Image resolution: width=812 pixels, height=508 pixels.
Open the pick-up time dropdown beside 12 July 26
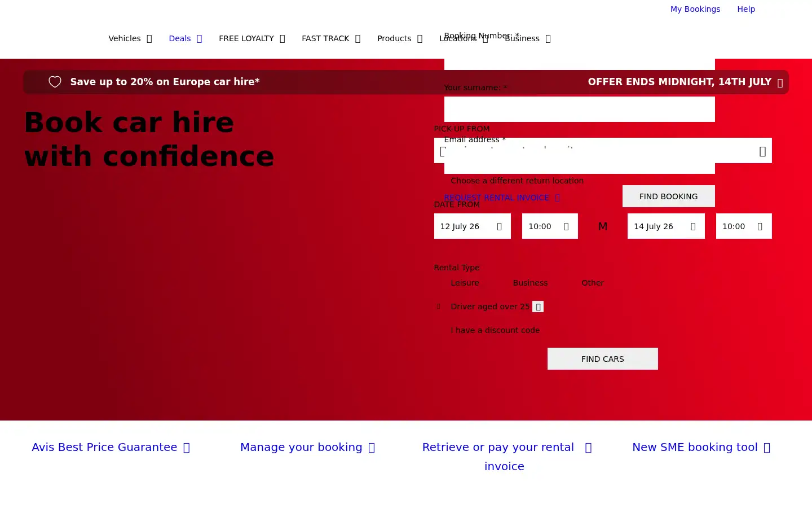point(550,226)
